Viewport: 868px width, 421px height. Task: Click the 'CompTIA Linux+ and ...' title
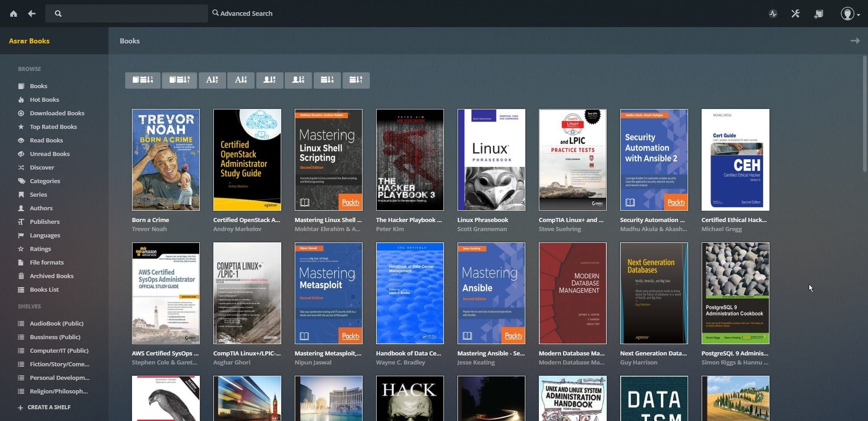click(x=571, y=220)
